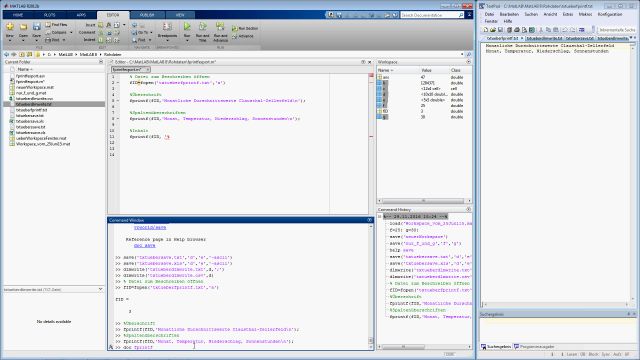Open the address bar path dropdown
The image size is (640, 360).
click(462, 54)
